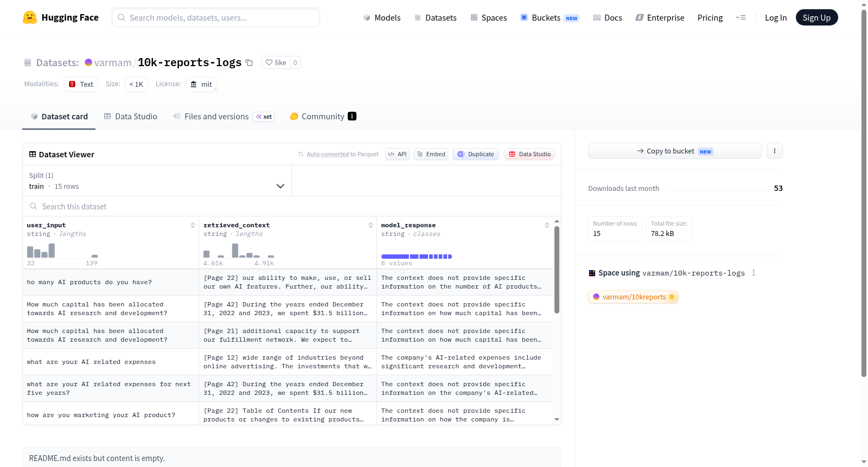Click the Embed button
This screenshot has height=467, width=868.
tap(431, 154)
